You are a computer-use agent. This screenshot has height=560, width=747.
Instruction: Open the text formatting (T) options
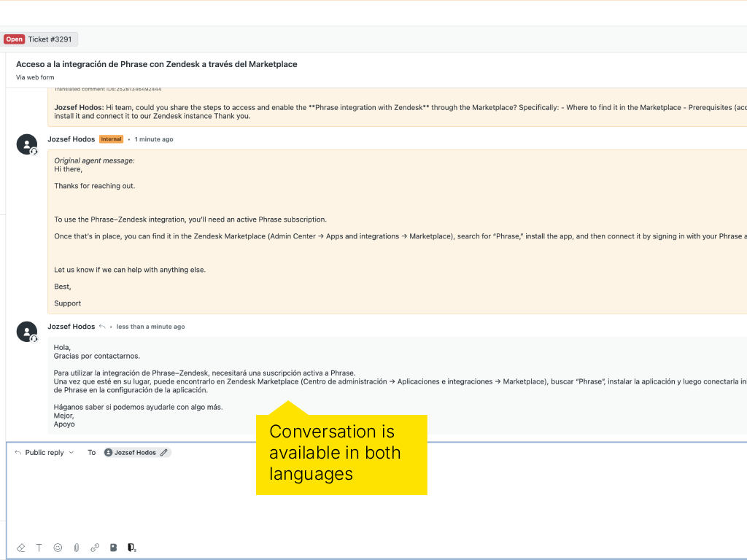[39, 548]
